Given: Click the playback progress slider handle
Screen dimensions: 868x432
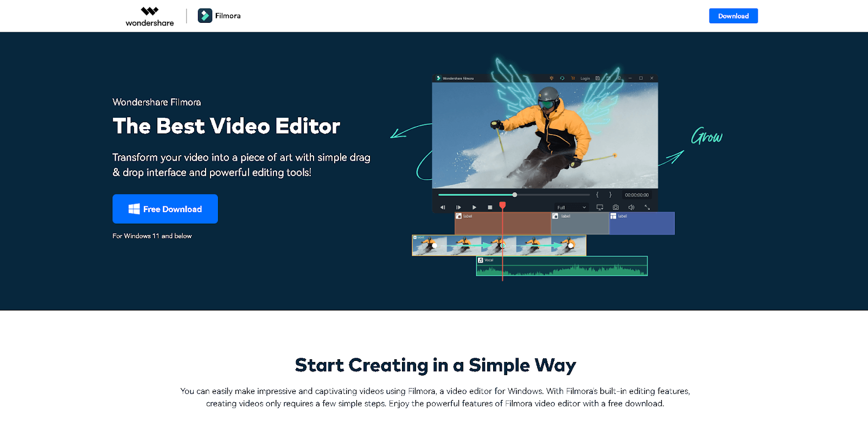Looking at the screenshot, I should [x=515, y=195].
